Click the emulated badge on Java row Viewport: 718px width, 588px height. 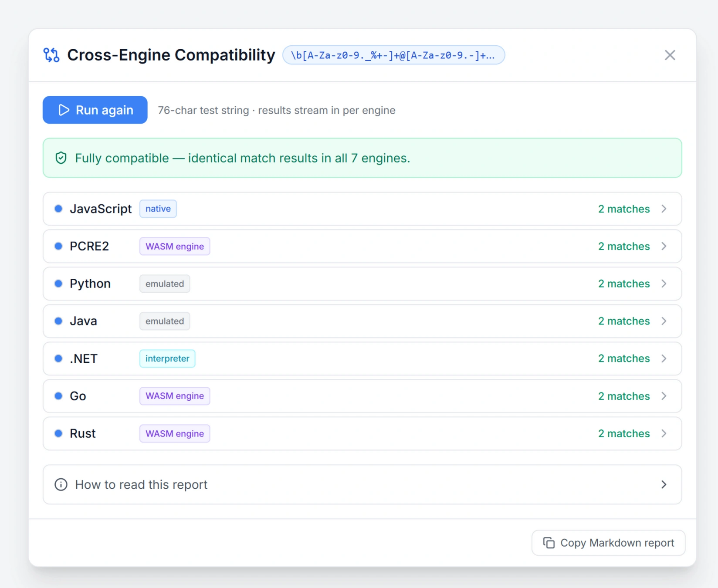pos(165,321)
